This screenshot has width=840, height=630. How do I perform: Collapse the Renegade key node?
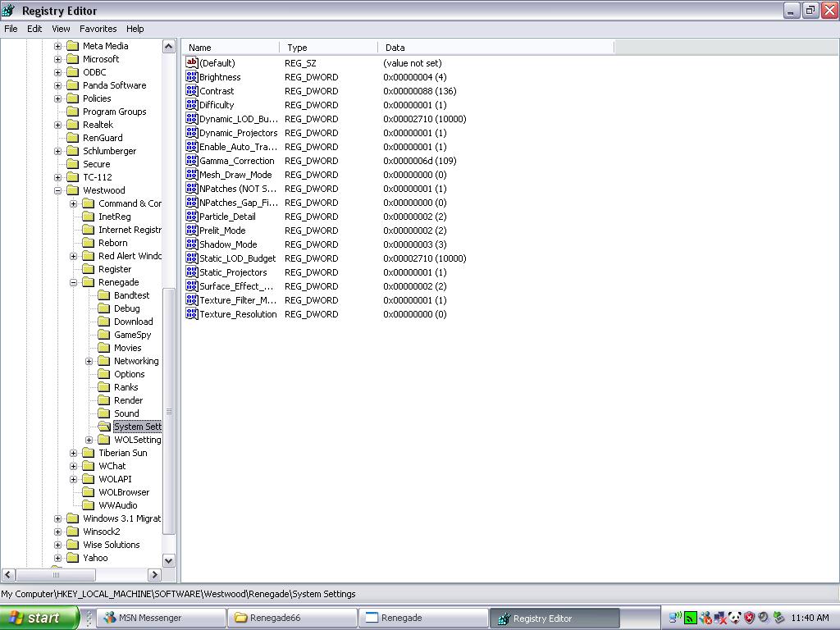pyautogui.click(x=74, y=282)
